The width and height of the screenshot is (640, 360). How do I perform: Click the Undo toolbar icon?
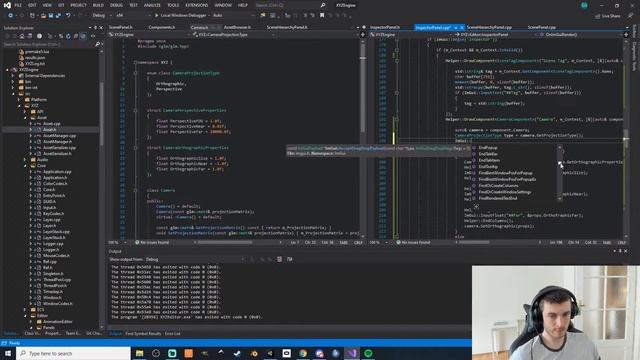[x=68, y=16]
